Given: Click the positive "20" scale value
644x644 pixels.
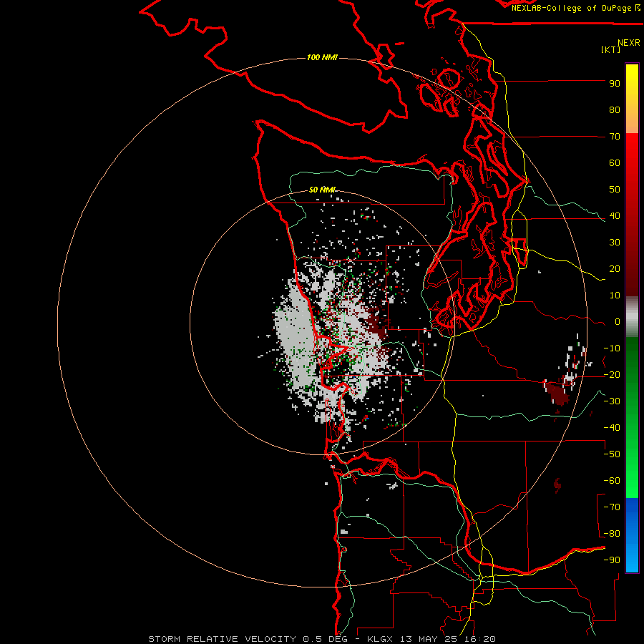Looking at the screenshot, I should point(615,269).
